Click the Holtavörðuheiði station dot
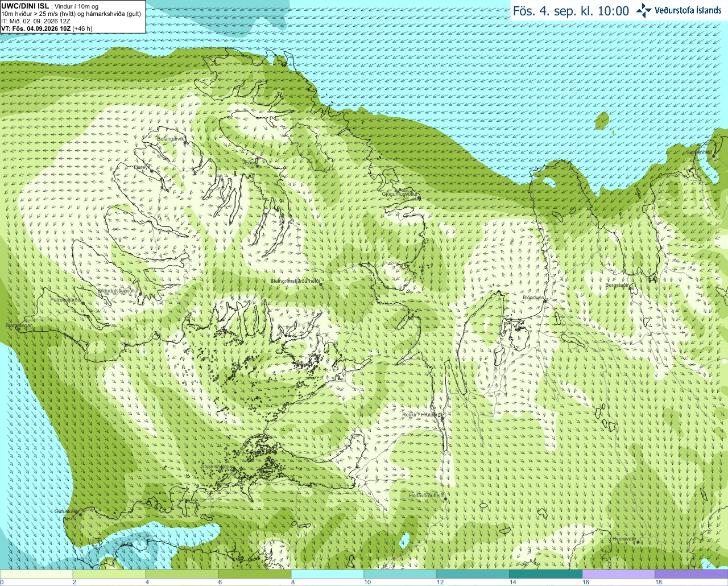The width and height of the screenshot is (728, 586). tap(446, 499)
